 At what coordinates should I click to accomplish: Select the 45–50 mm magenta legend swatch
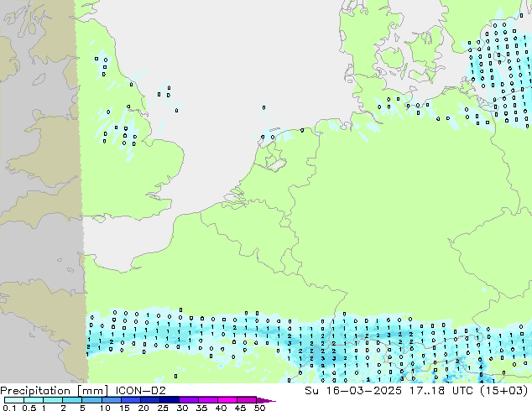pyautogui.click(x=247, y=400)
